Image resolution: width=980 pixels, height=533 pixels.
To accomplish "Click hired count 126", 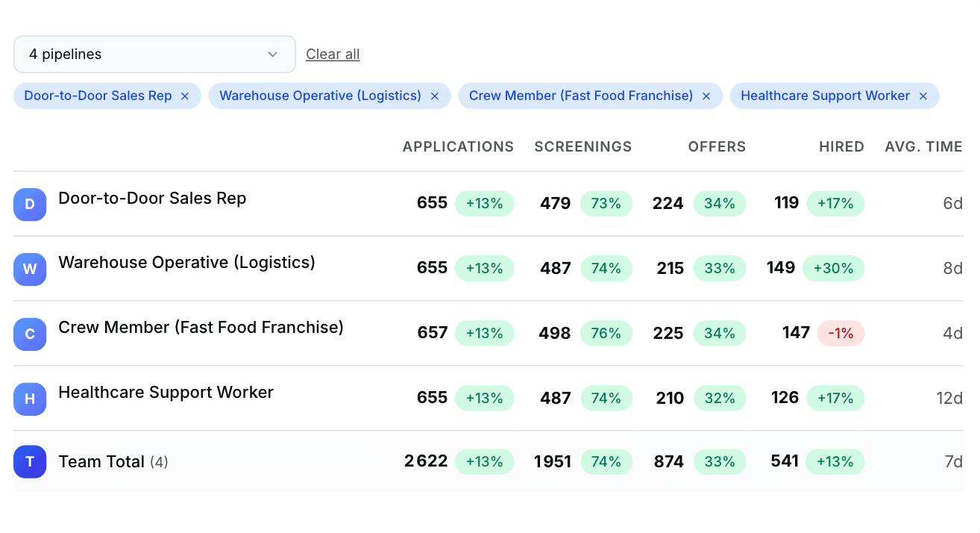I will (785, 398).
